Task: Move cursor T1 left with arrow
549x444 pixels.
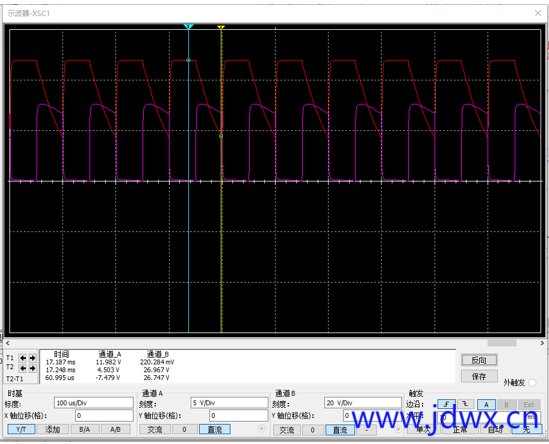Action: pyautogui.click(x=23, y=358)
